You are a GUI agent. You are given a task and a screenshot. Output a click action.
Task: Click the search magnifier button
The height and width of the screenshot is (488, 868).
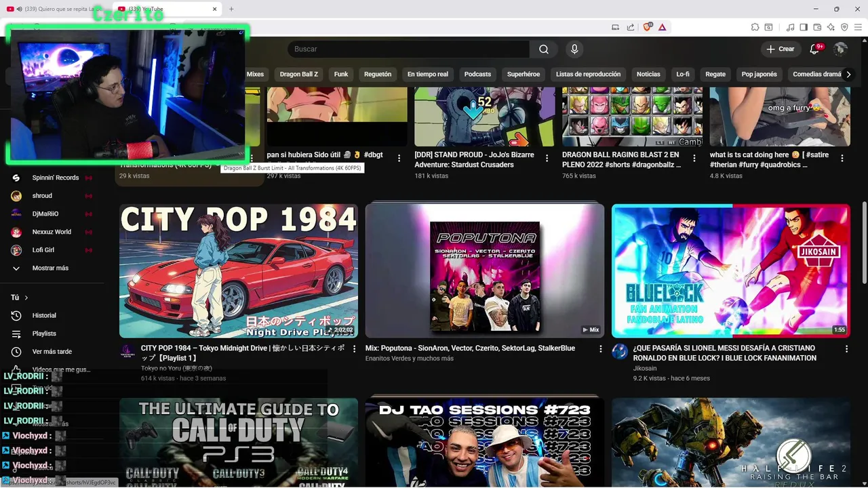point(544,49)
